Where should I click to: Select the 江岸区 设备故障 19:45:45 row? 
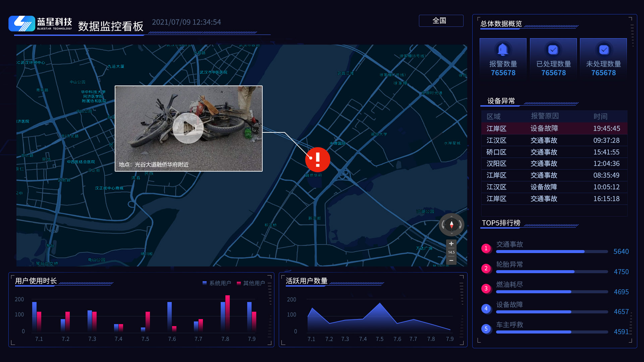[553, 128]
